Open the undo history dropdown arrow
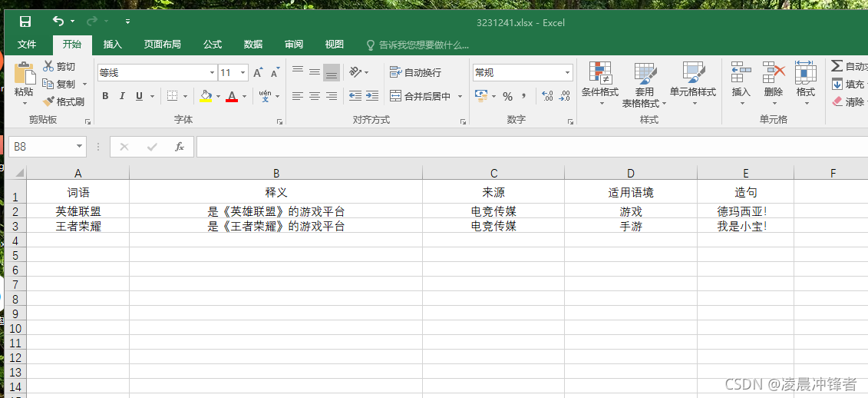Viewport: 868px width, 398px height. click(x=72, y=22)
